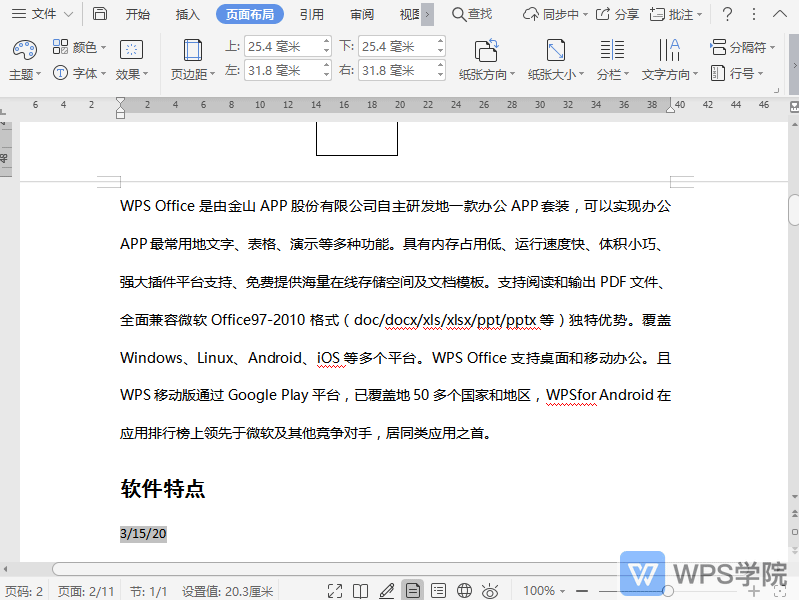Open the more options vertical dots menu
Screen dimensions: 799x600
(754, 14)
